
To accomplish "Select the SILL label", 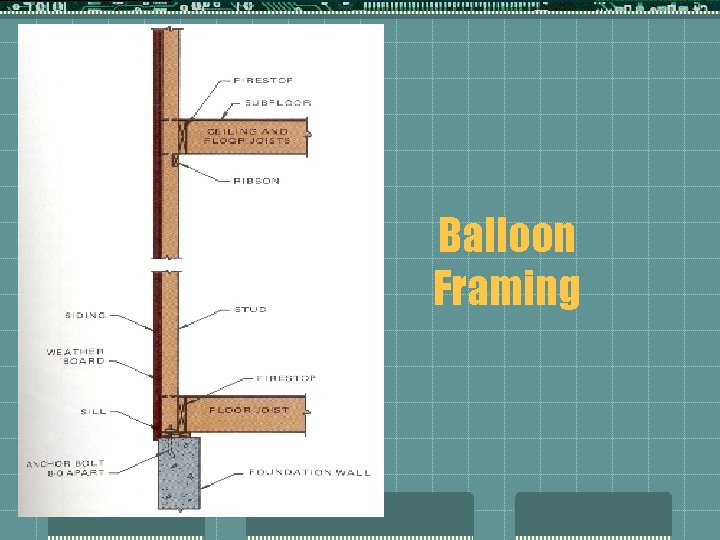I will (x=94, y=411).
